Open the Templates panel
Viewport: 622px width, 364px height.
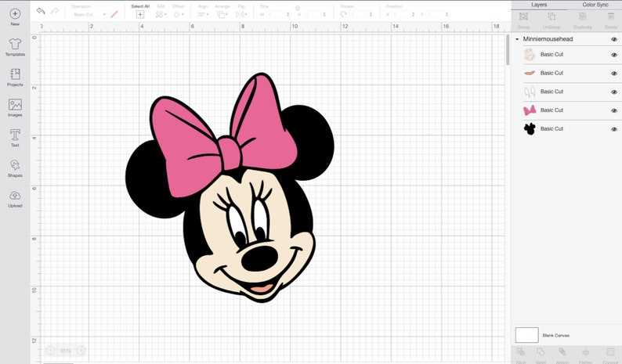tap(15, 44)
